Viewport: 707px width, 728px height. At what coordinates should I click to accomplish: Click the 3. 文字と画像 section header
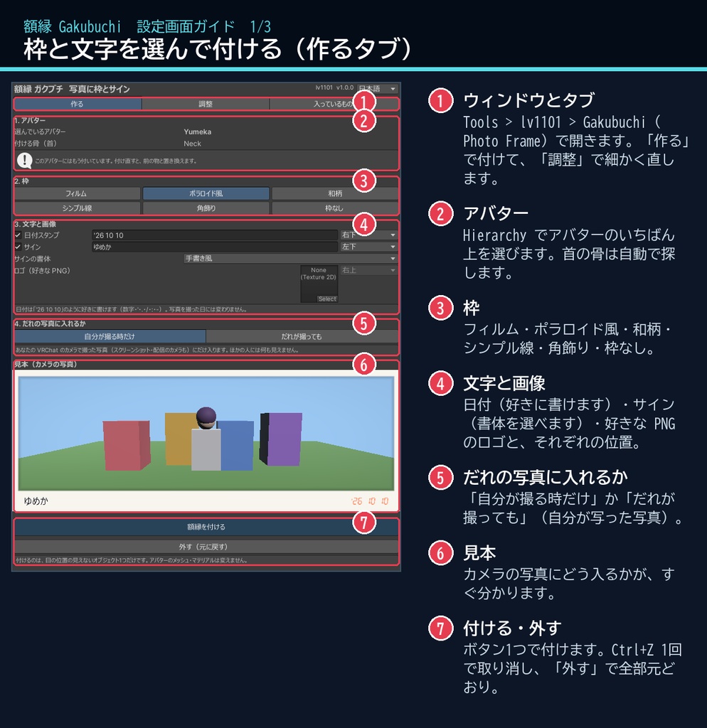point(35,224)
